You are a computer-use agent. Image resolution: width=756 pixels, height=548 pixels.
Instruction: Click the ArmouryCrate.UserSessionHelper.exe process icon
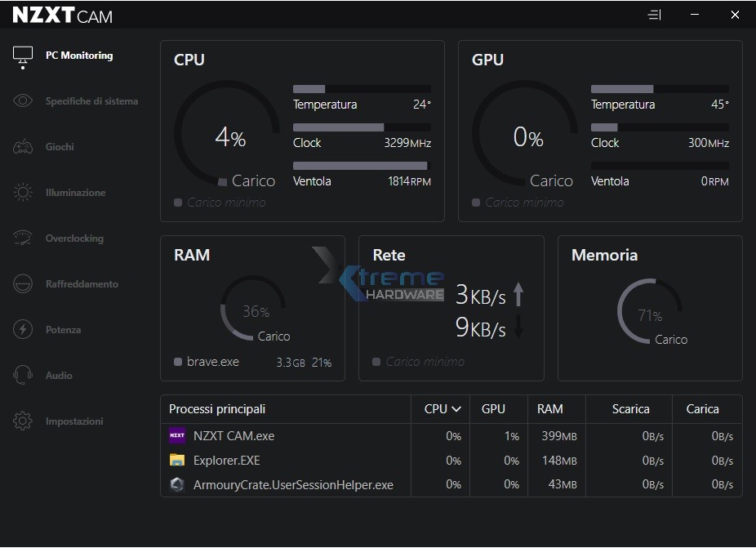click(x=177, y=485)
